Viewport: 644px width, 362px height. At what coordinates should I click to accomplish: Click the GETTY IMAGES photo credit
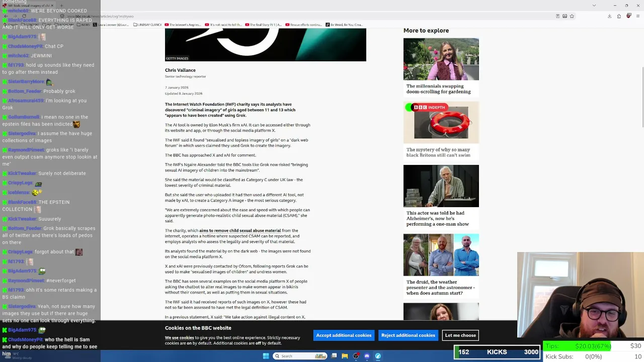click(x=177, y=58)
